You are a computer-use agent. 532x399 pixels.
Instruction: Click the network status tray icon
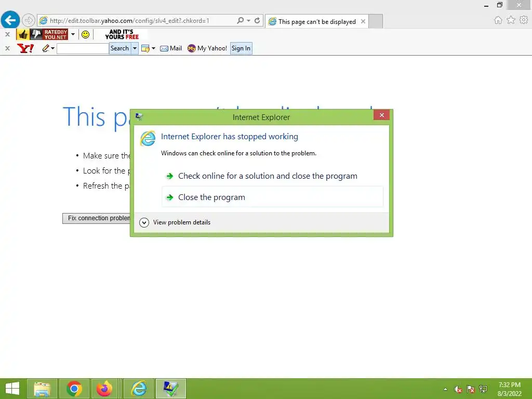[x=483, y=389]
